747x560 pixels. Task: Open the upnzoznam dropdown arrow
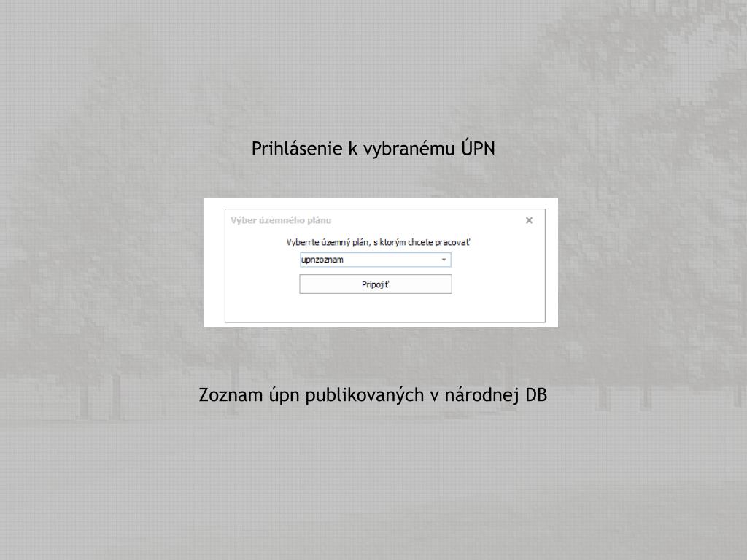coord(444,260)
